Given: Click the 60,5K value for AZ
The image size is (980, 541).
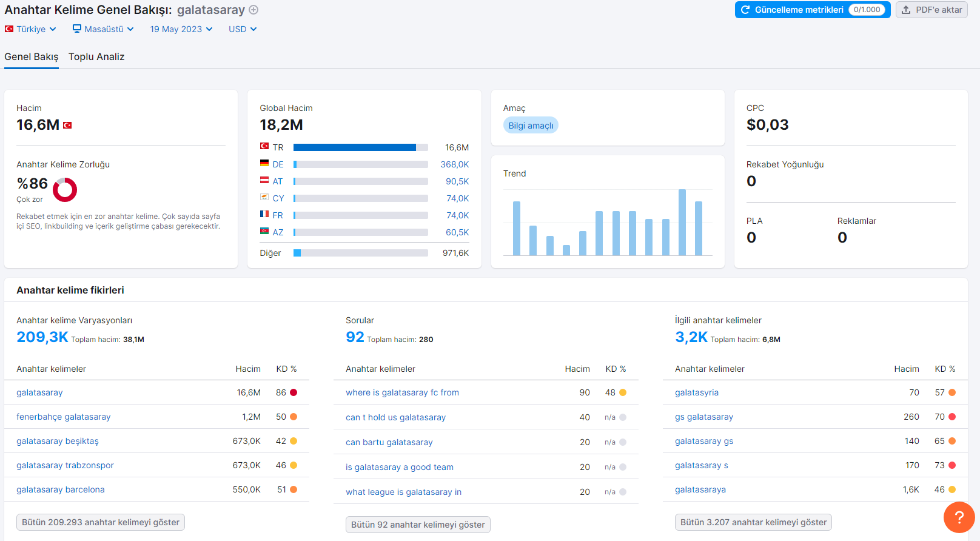Looking at the screenshot, I should pyautogui.click(x=457, y=232).
